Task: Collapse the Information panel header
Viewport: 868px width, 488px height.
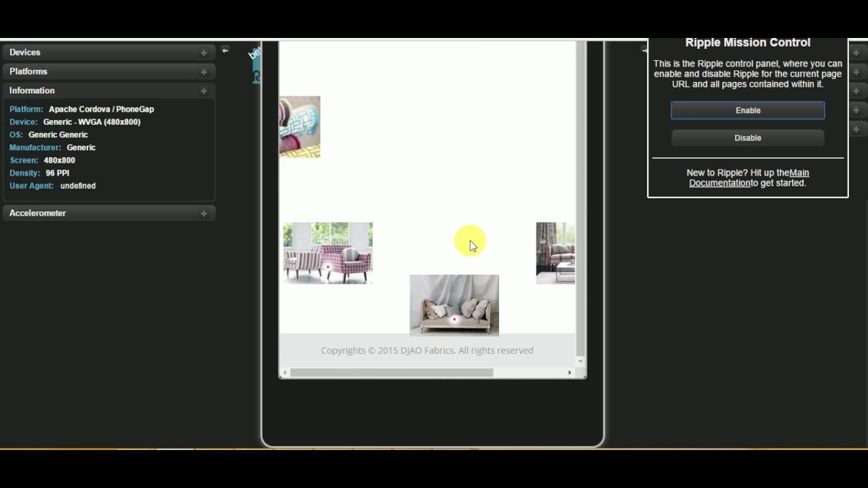Action: coord(108,90)
